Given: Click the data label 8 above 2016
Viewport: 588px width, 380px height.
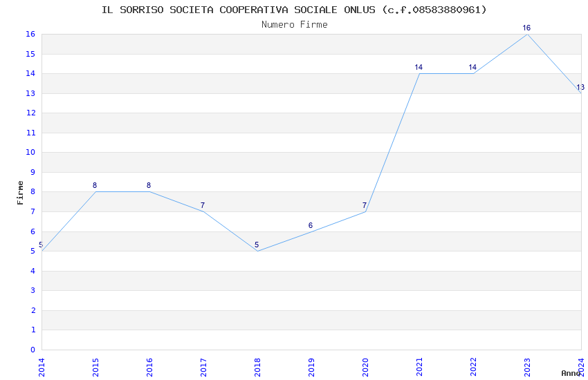Looking at the screenshot, I should 149,185.
